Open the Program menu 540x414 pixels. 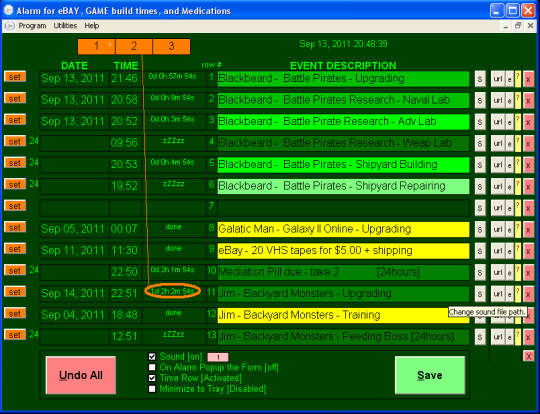click(32, 25)
